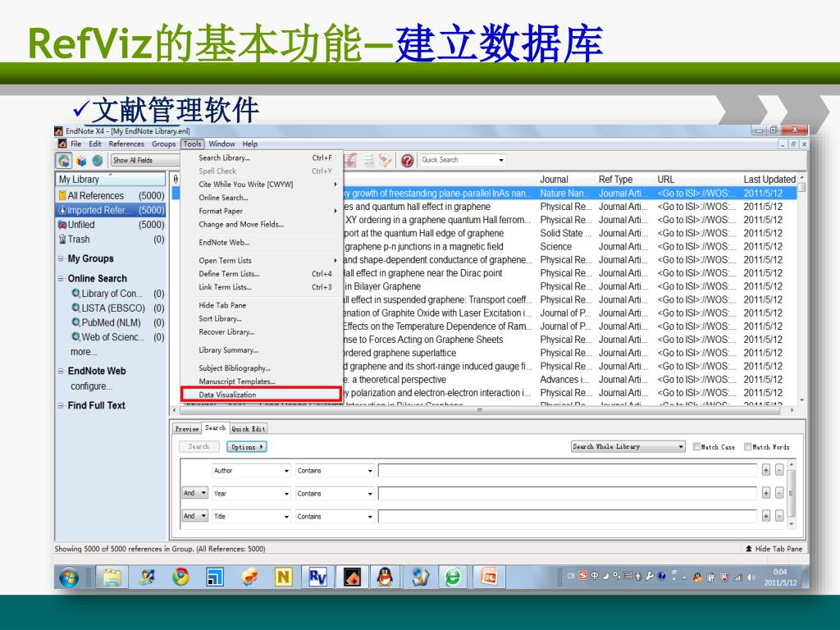The image size is (840, 630).
Task: Open the Quick Search dropdown arrow
Action: 501,160
